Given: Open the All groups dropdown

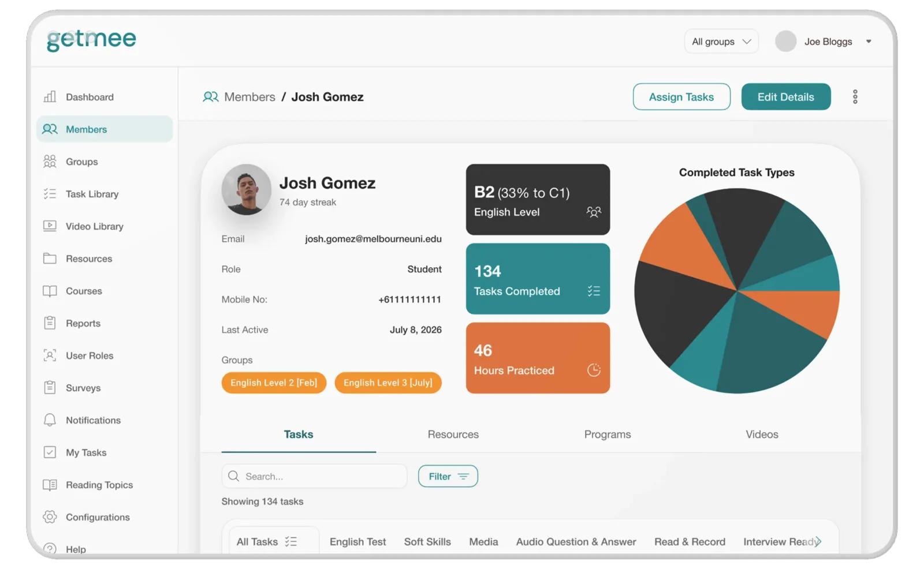Looking at the screenshot, I should [721, 41].
